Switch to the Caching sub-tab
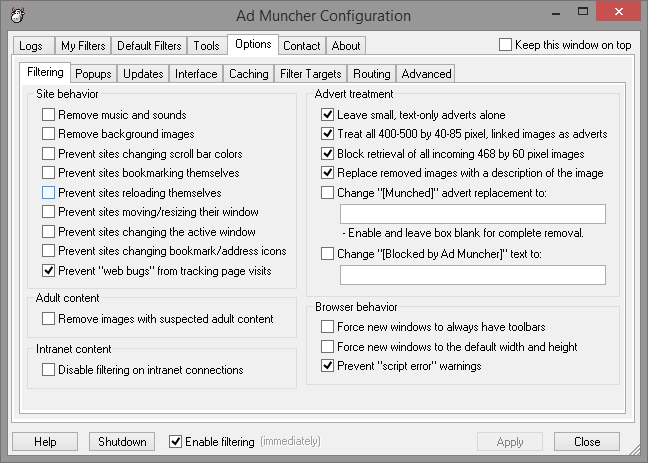648x463 pixels. pos(249,74)
